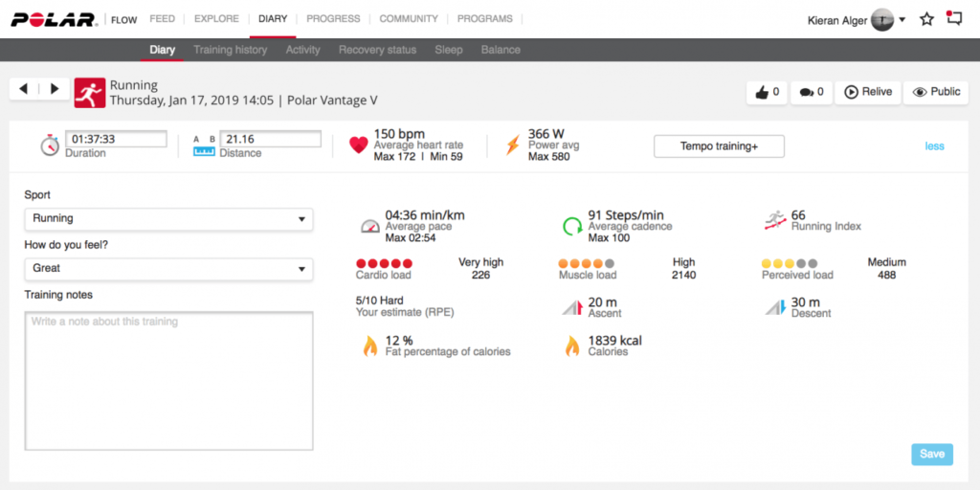This screenshot has height=490, width=980.
Task: Click the Polar logo
Action: point(52,19)
